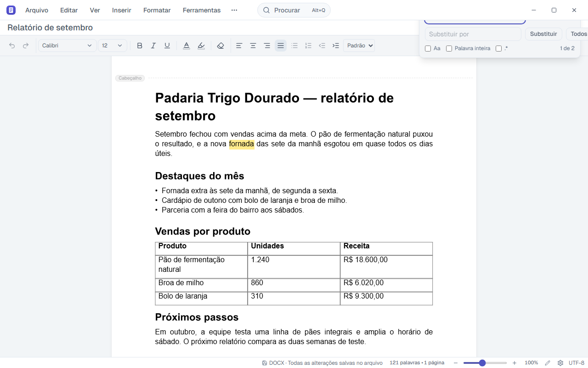Adjust the zoom slider handle

[482, 363]
